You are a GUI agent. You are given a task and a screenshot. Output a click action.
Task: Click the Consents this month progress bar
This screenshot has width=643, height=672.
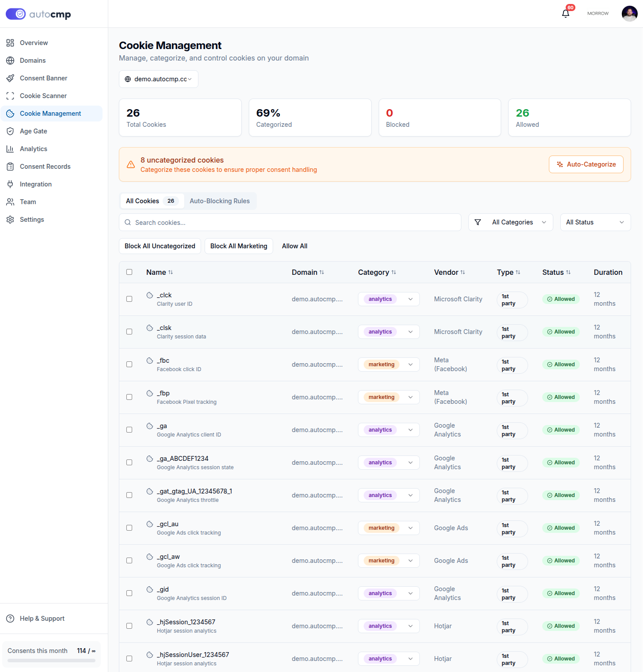click(x=51, y=661)
